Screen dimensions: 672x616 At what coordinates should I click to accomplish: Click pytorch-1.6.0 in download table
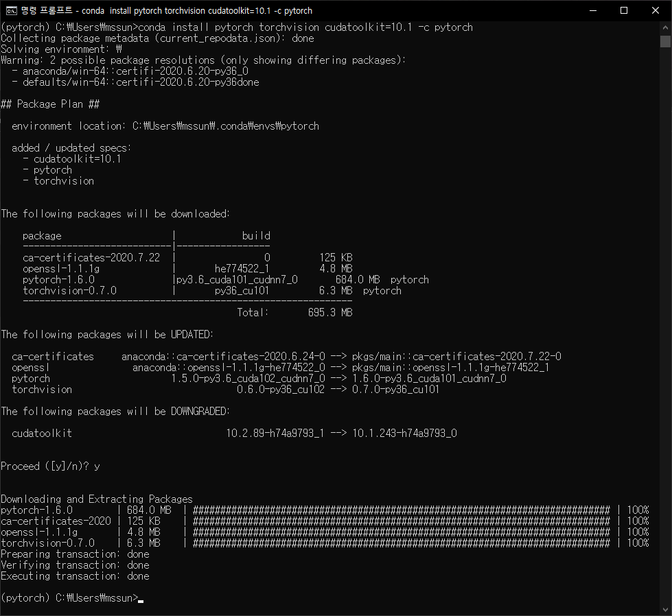click(x=58, y=280)
